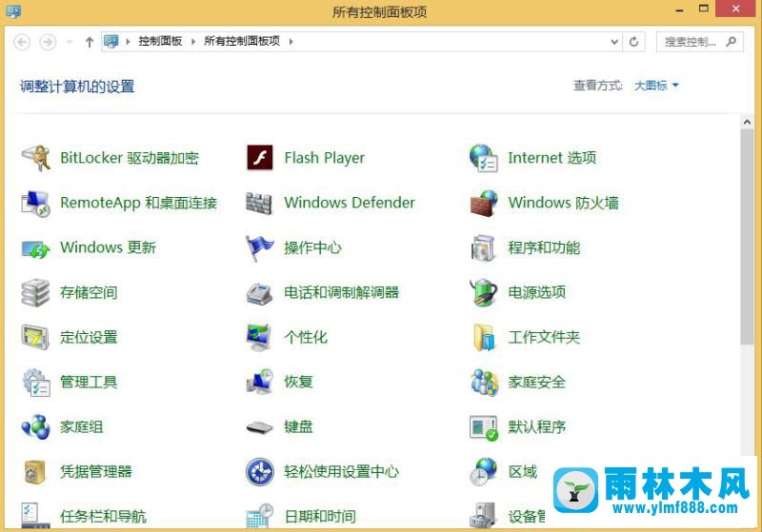The width and height of the screenshot is (762, 532).
Task: Click the Windows Defender wall icon
Action: click(259, 203)
